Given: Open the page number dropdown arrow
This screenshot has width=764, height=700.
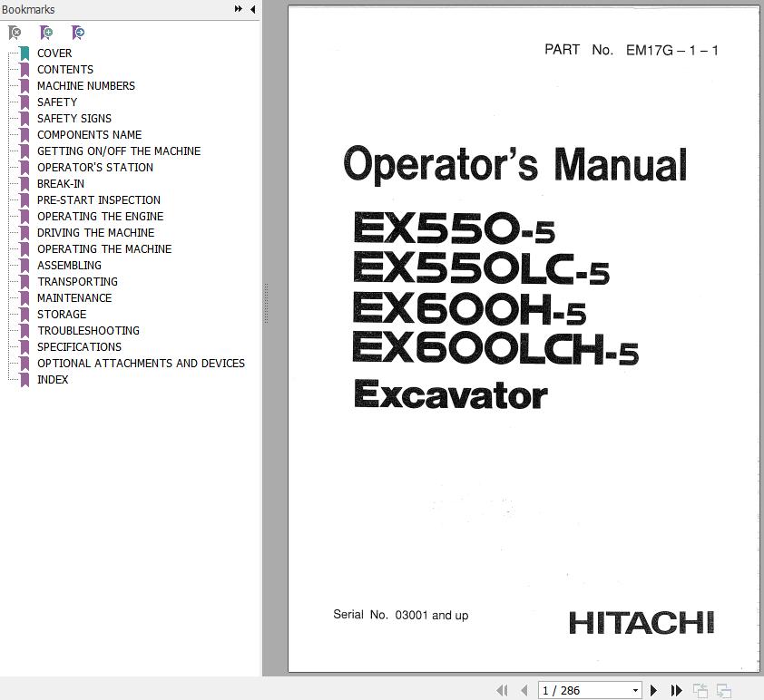Looking at the screenshot, I should coord(635,690).
